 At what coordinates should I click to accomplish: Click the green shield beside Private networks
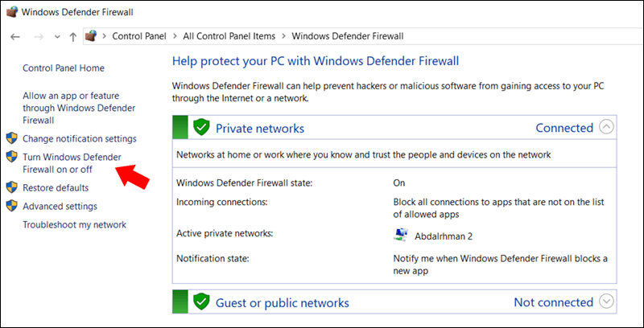(201, 127)
